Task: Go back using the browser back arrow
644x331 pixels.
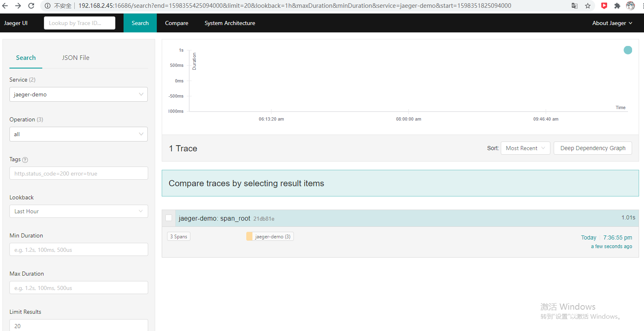Action: (x=5, y=6)
